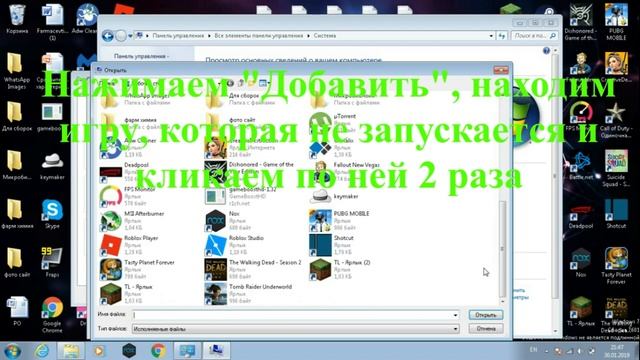Expand the address bar history dropdown
The image size is (640, 360).
coord(491,36)
